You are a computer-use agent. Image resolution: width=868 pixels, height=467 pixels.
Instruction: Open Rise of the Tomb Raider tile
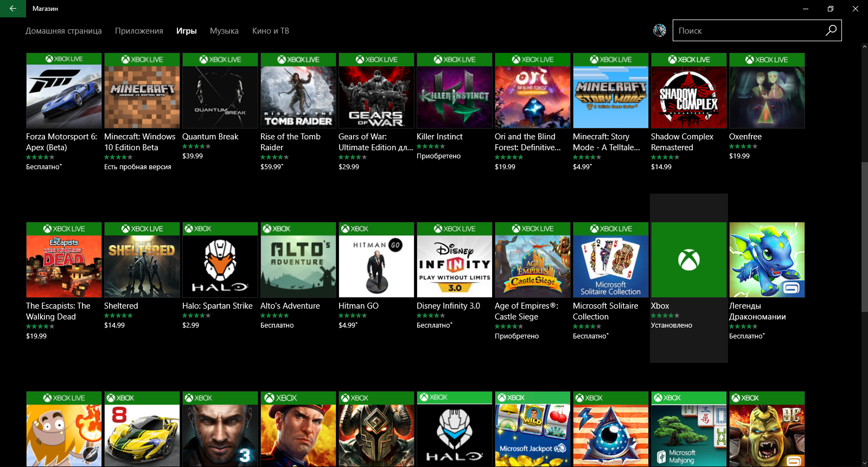[298, 91]
